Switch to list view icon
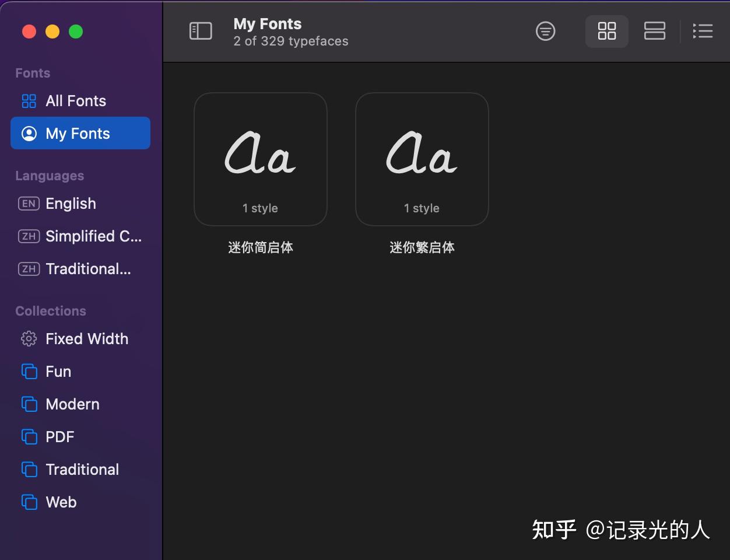This screenshot has width=730, height=560. (x=654, y=31)
